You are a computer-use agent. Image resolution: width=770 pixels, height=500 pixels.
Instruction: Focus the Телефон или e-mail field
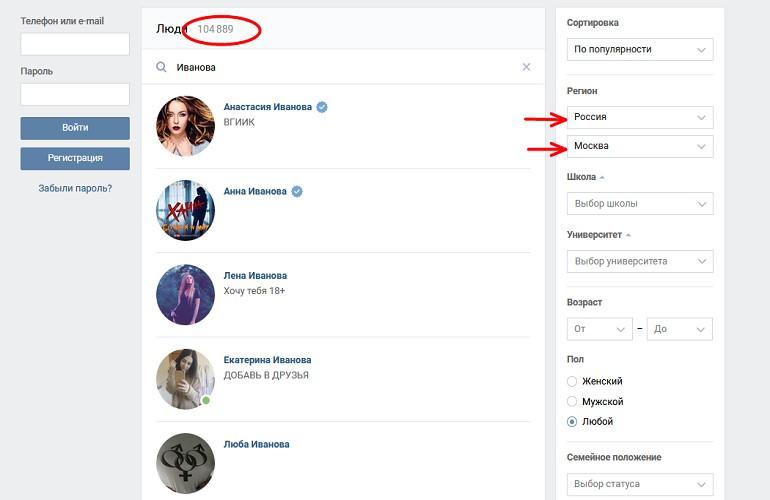tap(75, 44)
